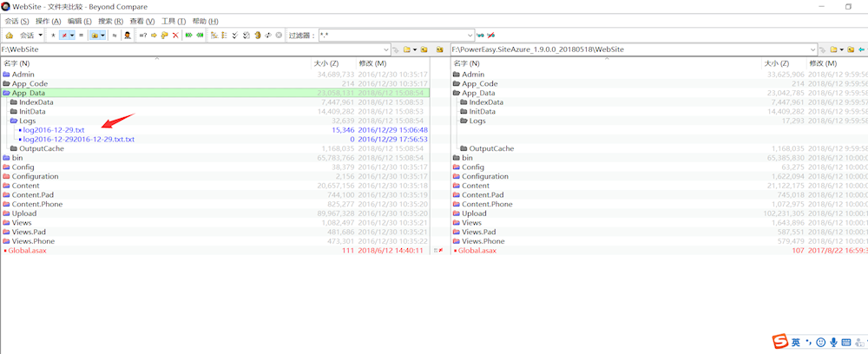Open the 工具 (T) menu
This screenshot has width=868, height=354.
[174, 21]
